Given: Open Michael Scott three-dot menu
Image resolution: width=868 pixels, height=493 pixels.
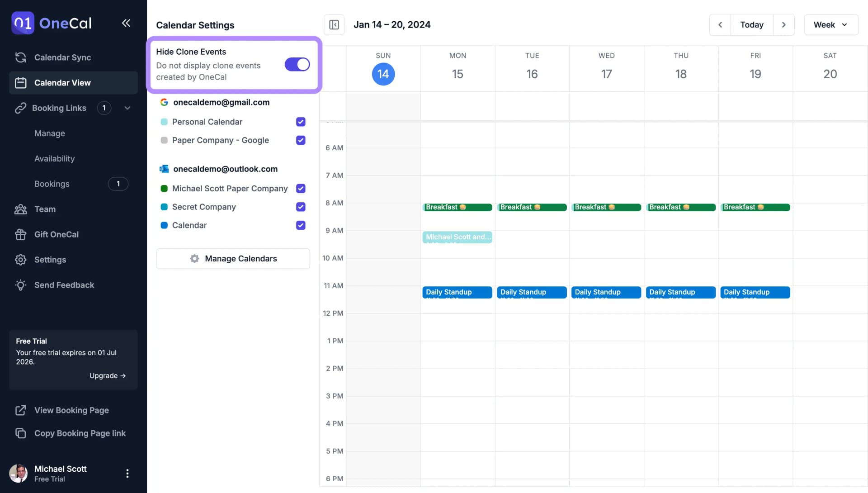Looking at the screenshot, I should (x=127, y=473).
